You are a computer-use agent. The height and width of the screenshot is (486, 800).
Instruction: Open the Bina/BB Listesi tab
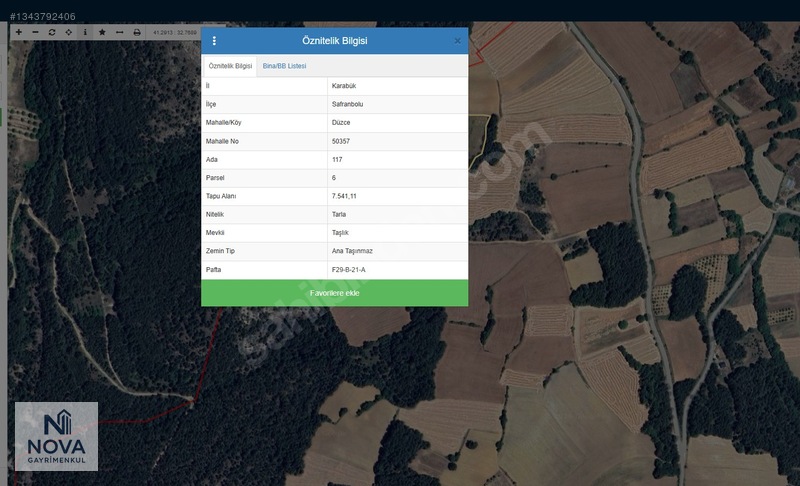(284, 66)
